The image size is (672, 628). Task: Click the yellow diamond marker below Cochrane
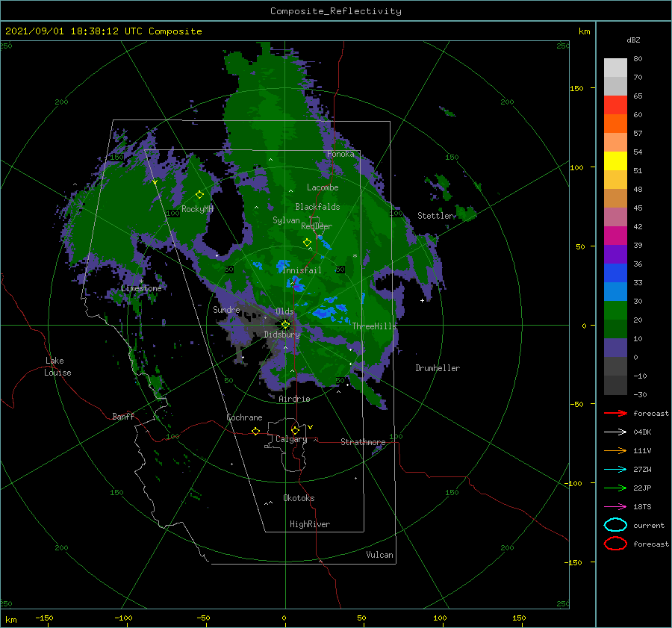(256, 432)
